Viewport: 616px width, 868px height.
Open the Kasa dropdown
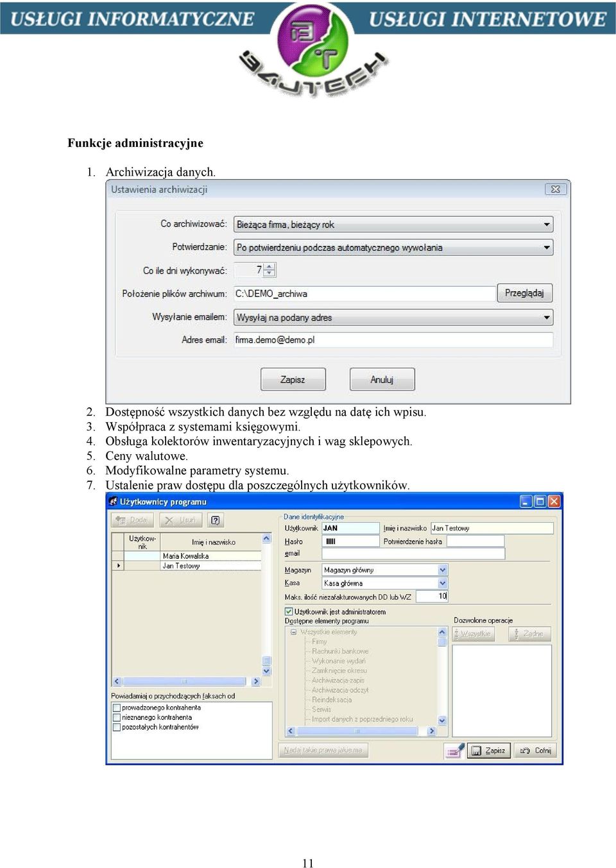442,583
